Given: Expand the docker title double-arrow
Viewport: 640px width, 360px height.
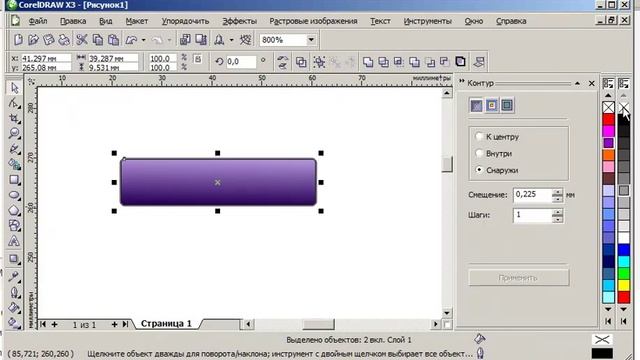Looking at the screenshot, I should coord(462,81).
